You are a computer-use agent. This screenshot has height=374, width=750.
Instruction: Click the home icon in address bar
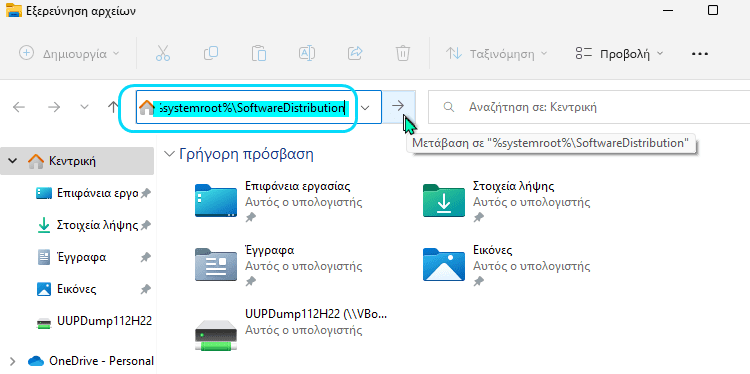tap(146, 108)
